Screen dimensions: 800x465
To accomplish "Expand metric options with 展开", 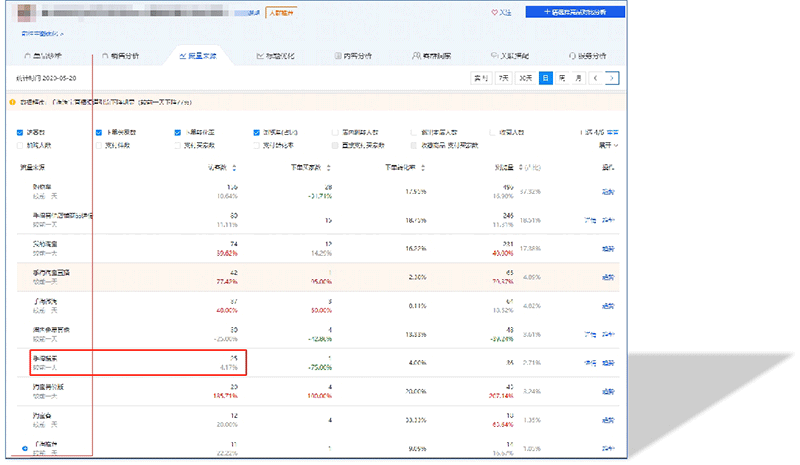I will pos(607,145).
